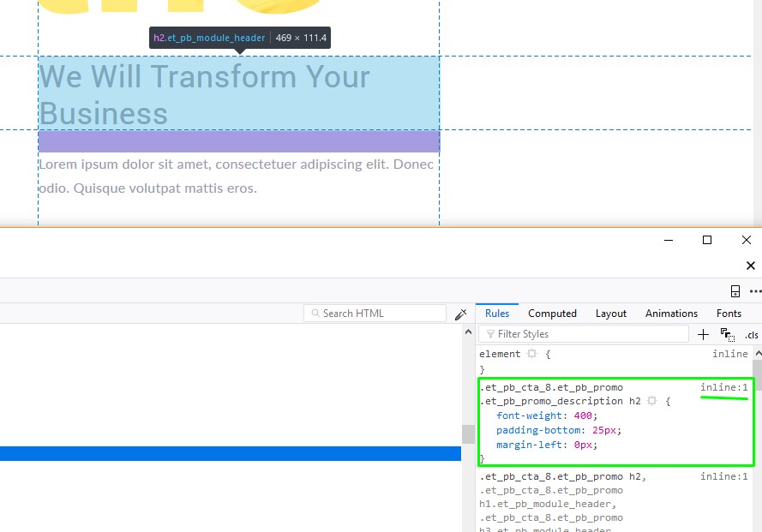Edit the font-weight value 400
Image resolution: width=762 pixels, height=532 pixels.
[x=583, y=415]
